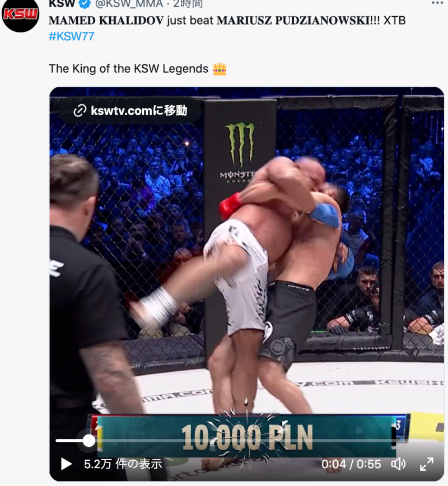Click the chain link icon on video
The width and height of the screenshot is (448, 486).
tap(80, 111)
